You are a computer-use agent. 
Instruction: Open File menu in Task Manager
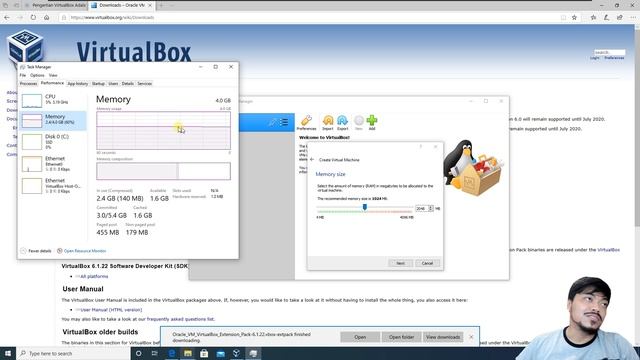tap(23, 76)
